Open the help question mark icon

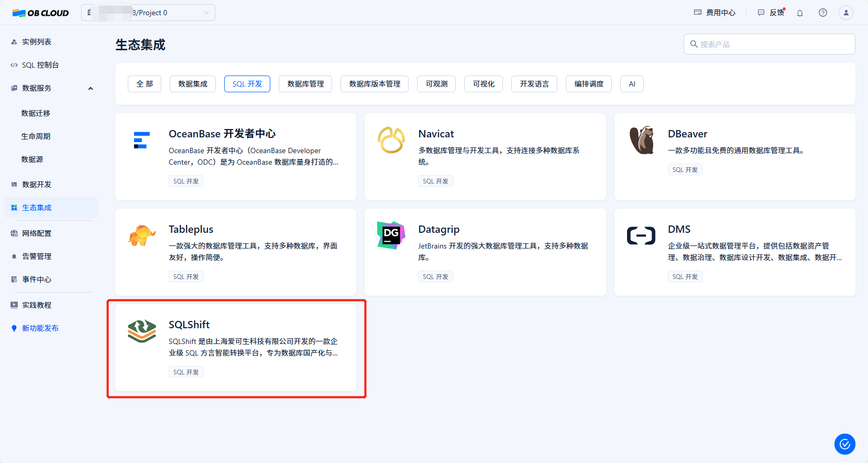(x=823, y=13)
